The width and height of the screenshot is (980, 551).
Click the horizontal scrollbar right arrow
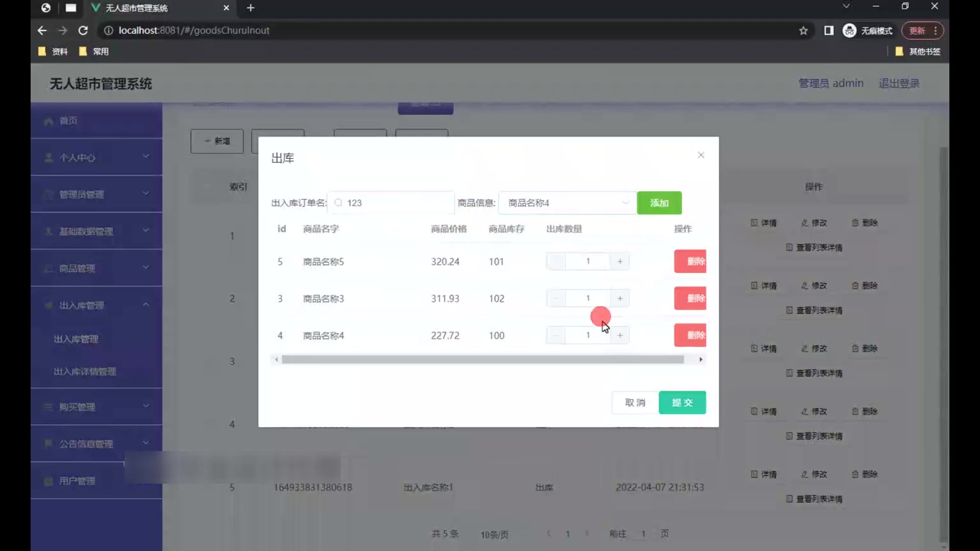[701, 360]
